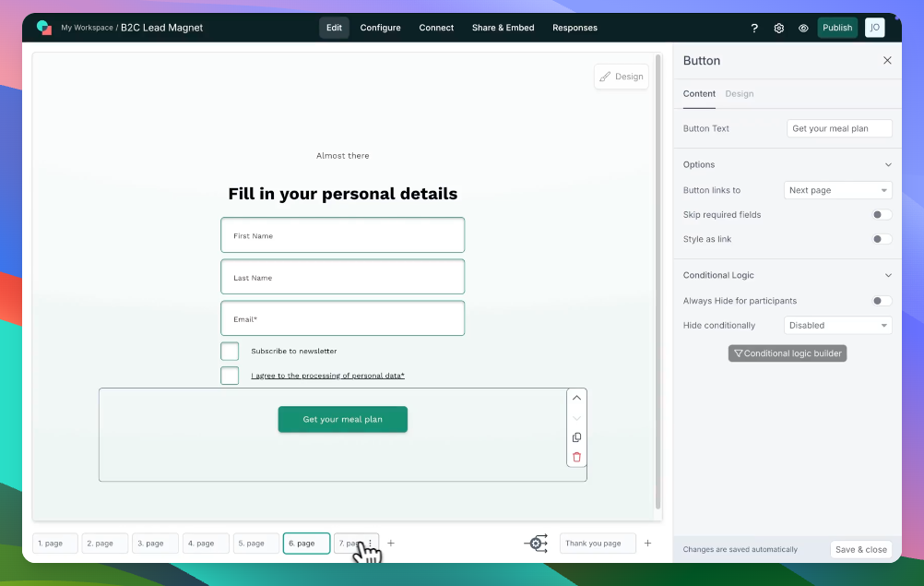Screen dimensions: 924x586
Task: Publish the form
Action: tap(837, 28)
